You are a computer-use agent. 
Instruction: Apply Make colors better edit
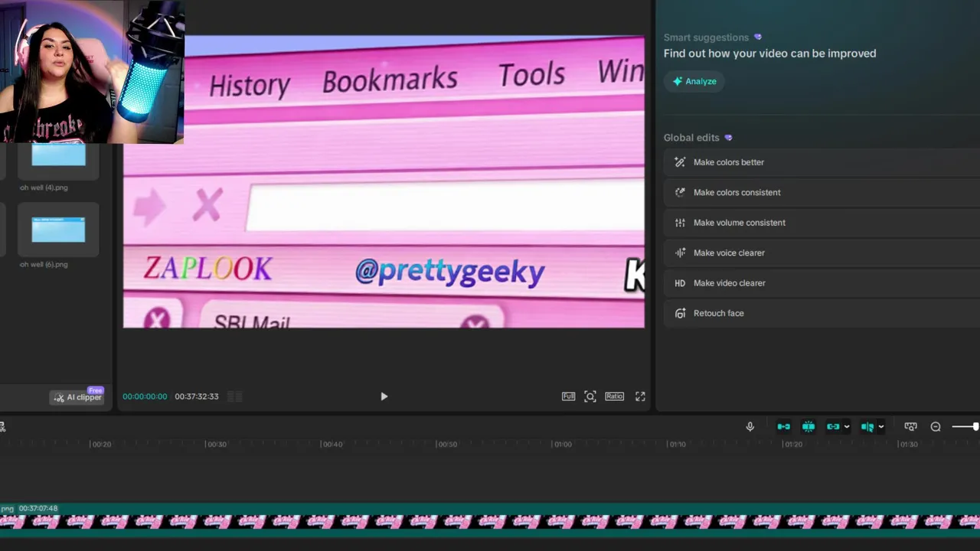(822, 162)
